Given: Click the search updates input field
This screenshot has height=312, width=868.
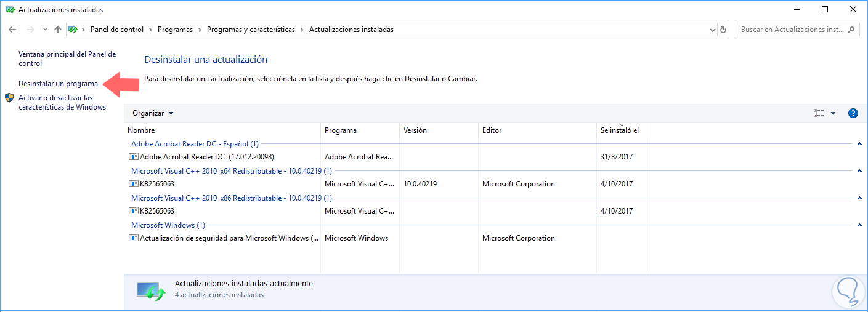Looking at the screenshot, I should click(x=792, y=30).
